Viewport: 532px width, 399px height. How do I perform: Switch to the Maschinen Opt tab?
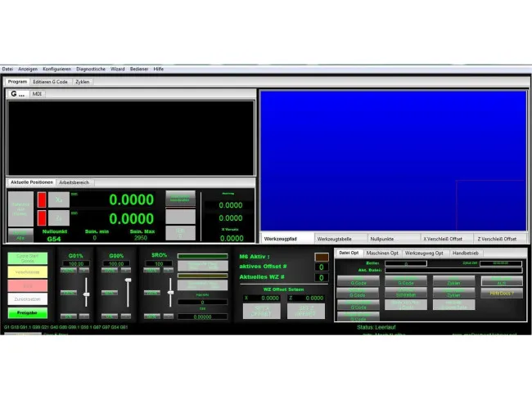click(382, 253)
